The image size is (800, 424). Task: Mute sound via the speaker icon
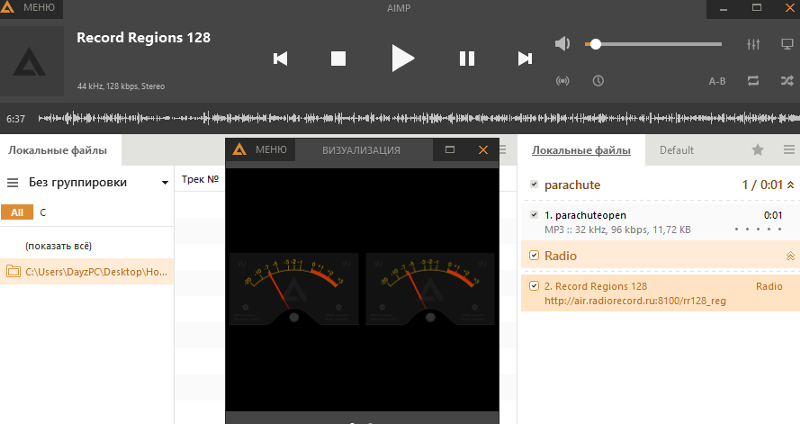(562, 44)
